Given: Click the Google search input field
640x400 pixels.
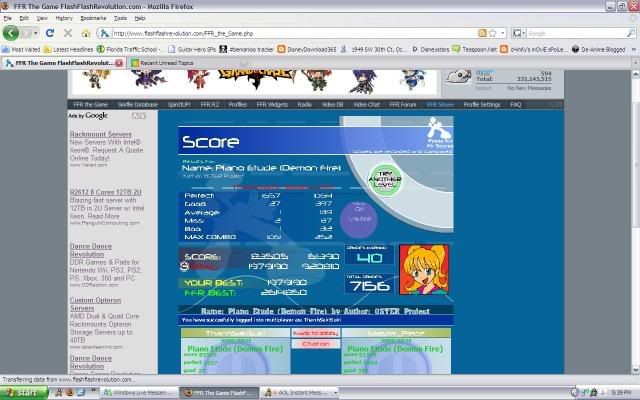Looking at the screenshot, I should point(585,33).
